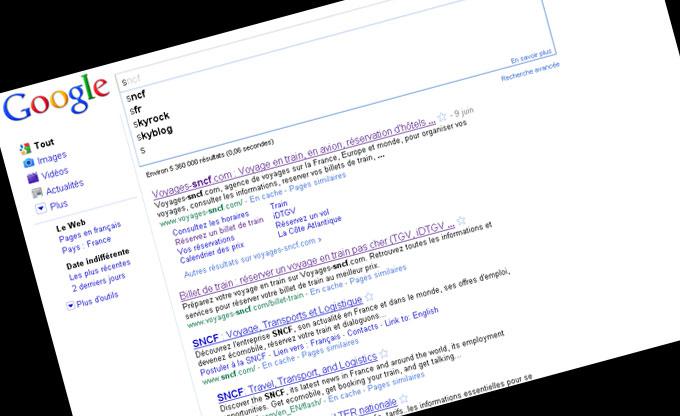This screenshot has height=416, width=680.
Task: Open Réservez un billet de train sitelink
Action: 219,231
